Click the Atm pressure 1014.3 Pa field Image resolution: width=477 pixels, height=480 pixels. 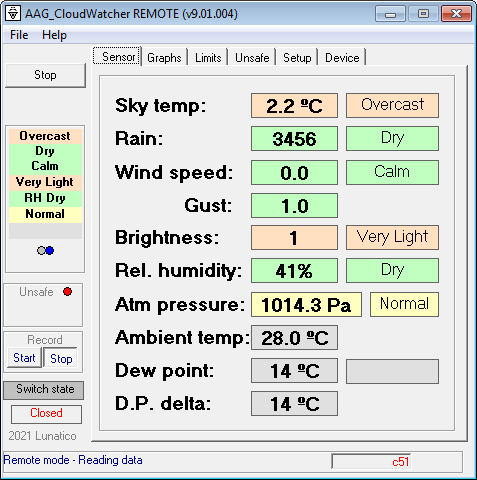click(x=306, y=305)
